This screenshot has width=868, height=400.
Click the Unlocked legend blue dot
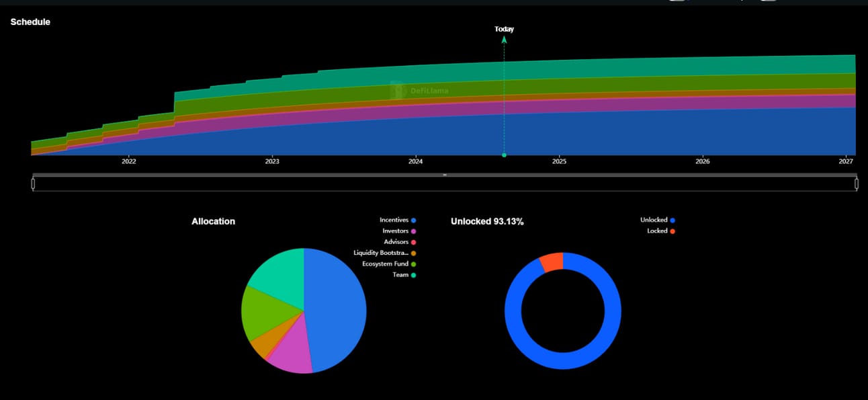(672, 221)
